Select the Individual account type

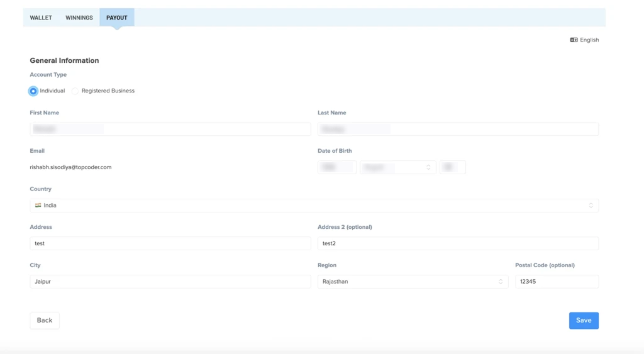tap(33, 91)
